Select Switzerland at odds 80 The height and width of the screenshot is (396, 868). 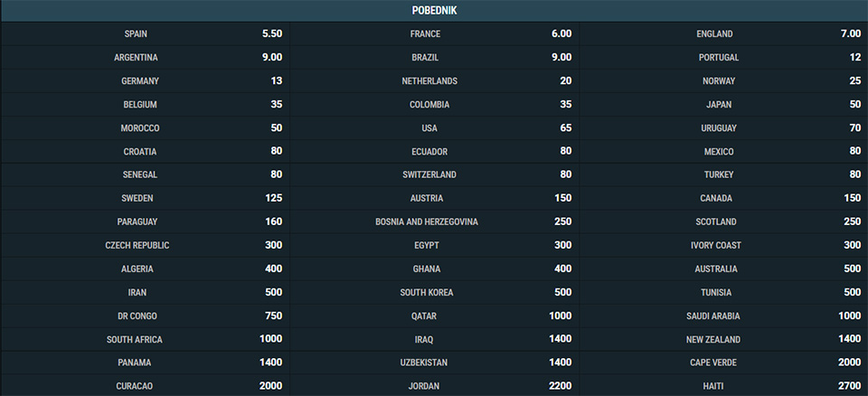tap(435, 174)
